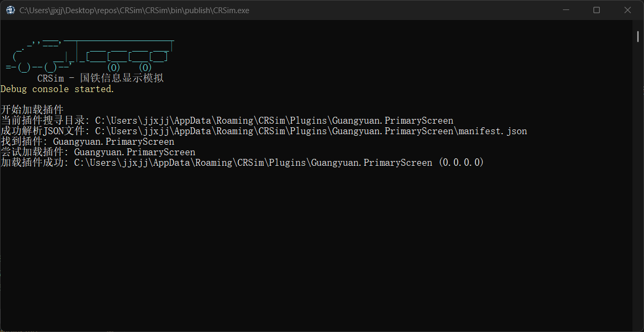Click the "加载插件成功" label text
Screen dimensions: 644x332
coord(34,163)
